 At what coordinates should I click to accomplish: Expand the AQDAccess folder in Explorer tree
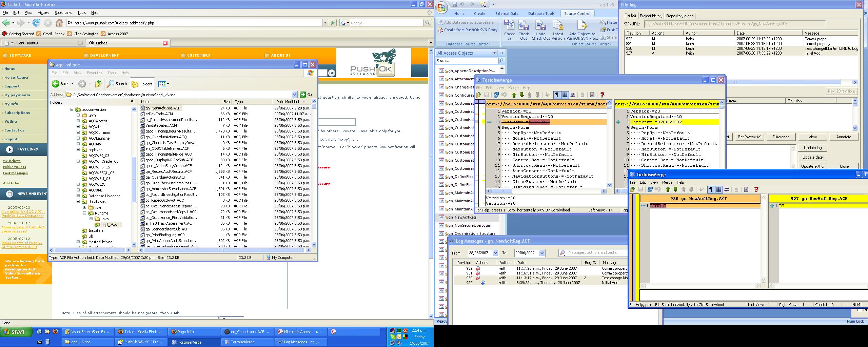coord(78,121)
